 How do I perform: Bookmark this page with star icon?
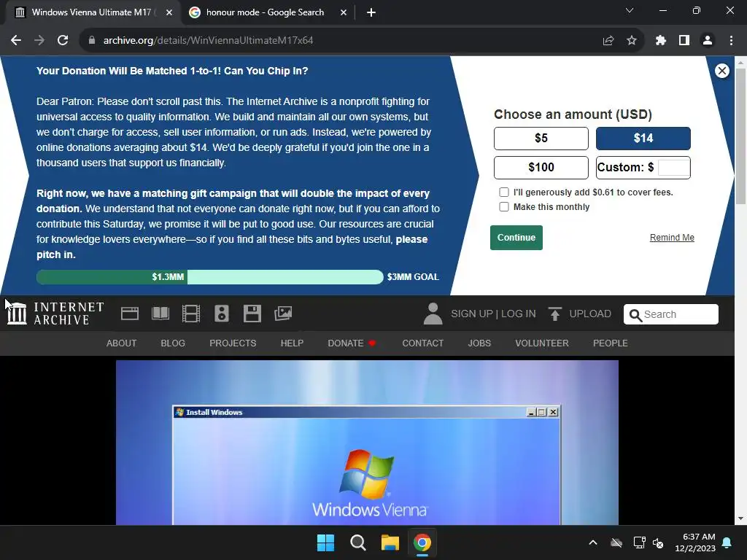[632, 41]
